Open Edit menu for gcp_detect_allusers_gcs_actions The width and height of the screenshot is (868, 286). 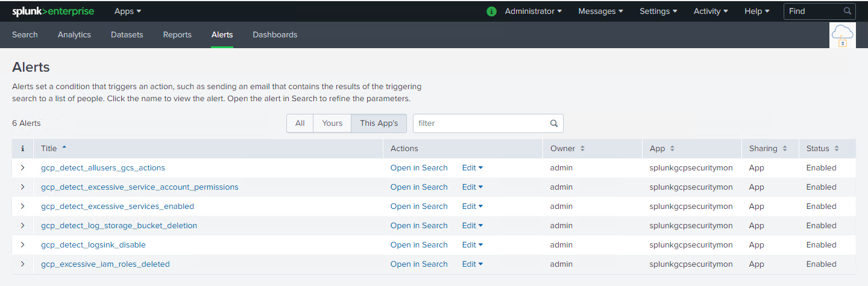473,168
